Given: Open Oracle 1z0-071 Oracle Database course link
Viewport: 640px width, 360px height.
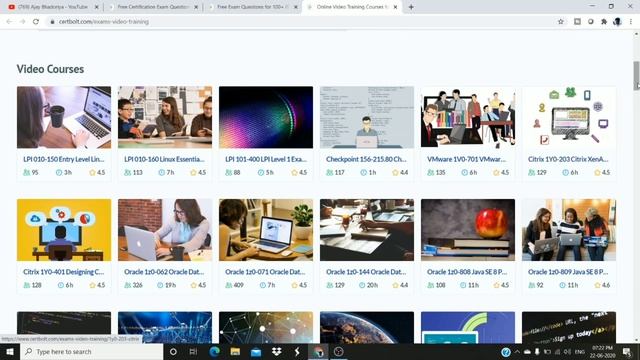Looking at the screenshot, I should (265, 272).
